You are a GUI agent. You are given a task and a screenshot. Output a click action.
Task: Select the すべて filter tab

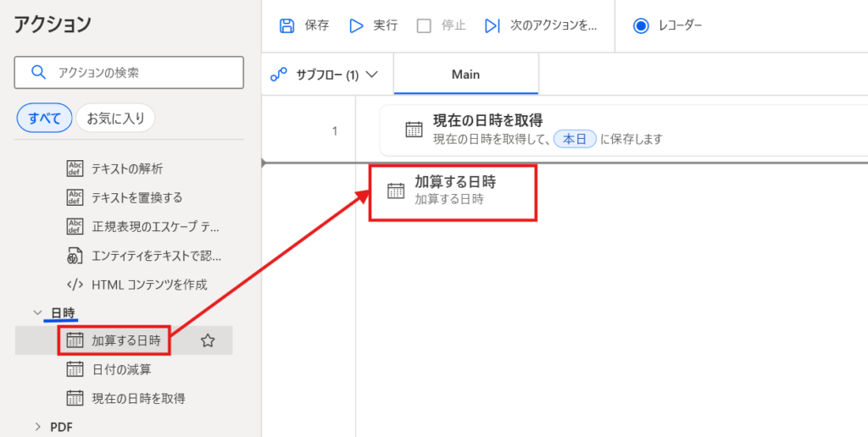45,118
